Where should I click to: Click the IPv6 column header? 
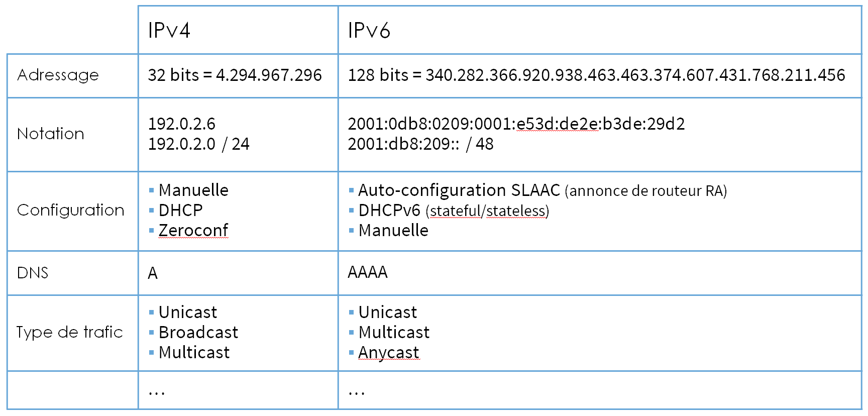click(x=369, y=31)
